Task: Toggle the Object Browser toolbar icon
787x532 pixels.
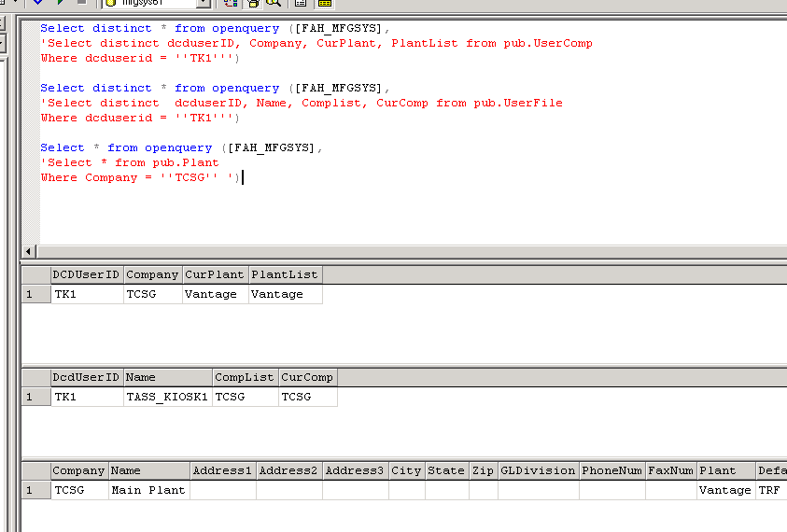Action: tap(252, 3)
